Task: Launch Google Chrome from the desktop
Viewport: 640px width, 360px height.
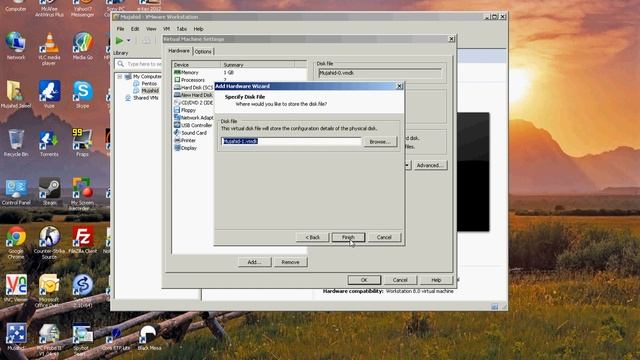Action: (16, 242)
